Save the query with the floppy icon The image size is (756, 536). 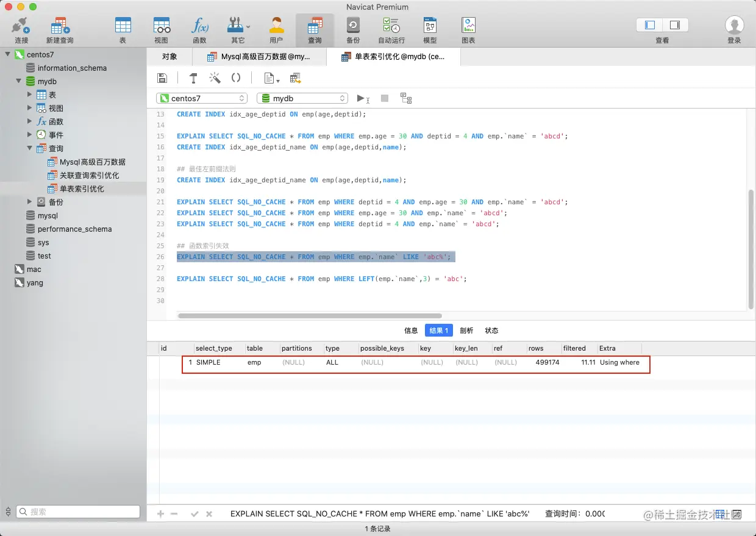(162, 78)
